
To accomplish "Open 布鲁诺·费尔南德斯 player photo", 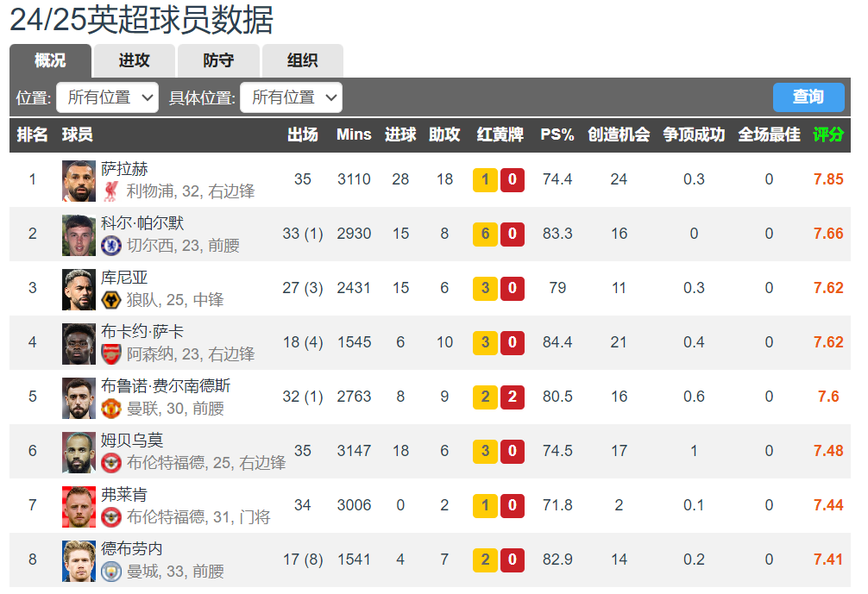I will pos(79,397).
